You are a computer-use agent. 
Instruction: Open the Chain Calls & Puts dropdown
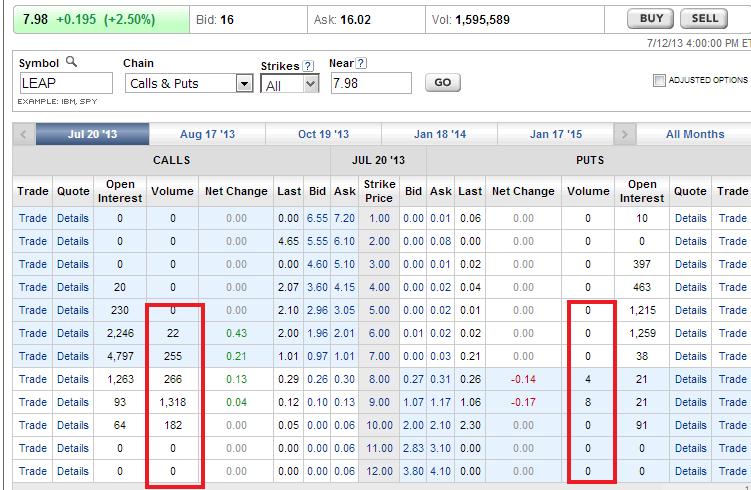coord(244,84)
